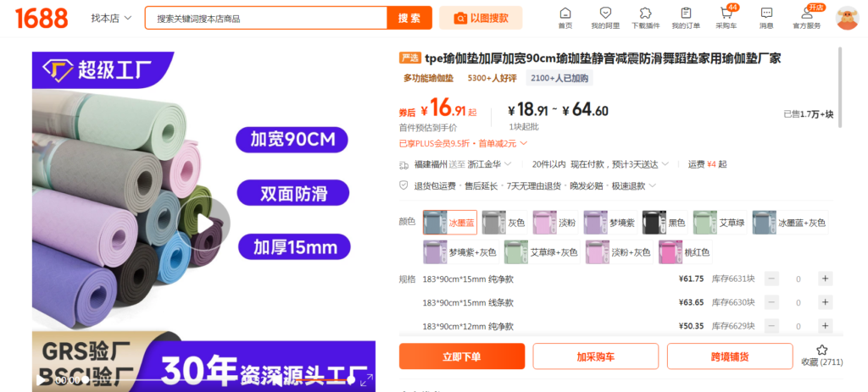Select the 冰墨蓝 color option
Viewport: 868px width, 392px height.
click(450, 223)
